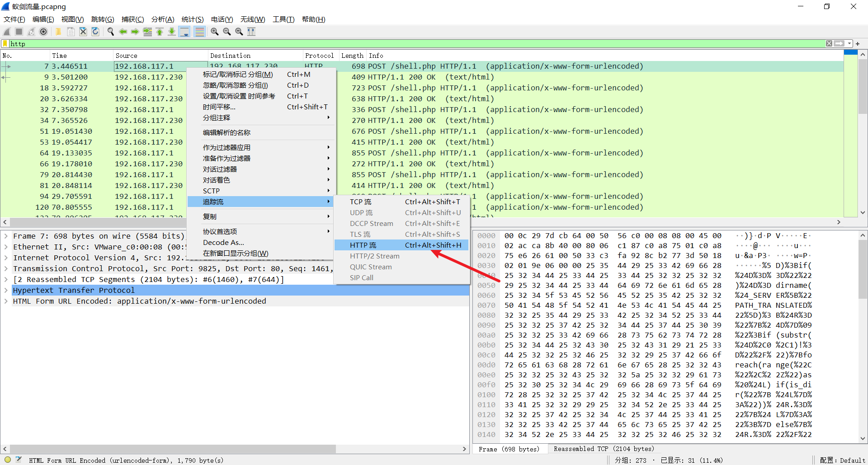This screenshot has height=465, width=868.
Task: Toggle mark/unmark packet menu entry
Action: [x=238, y=75]
